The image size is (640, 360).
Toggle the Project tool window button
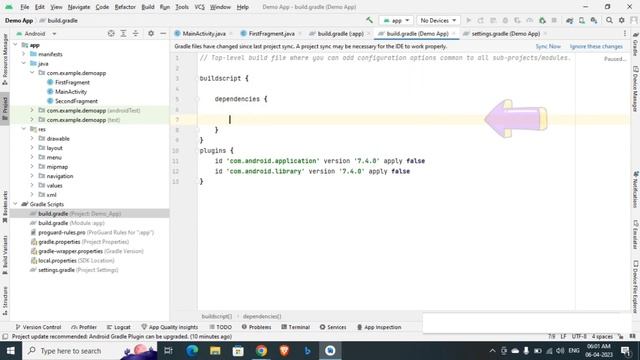coord(5,109)
